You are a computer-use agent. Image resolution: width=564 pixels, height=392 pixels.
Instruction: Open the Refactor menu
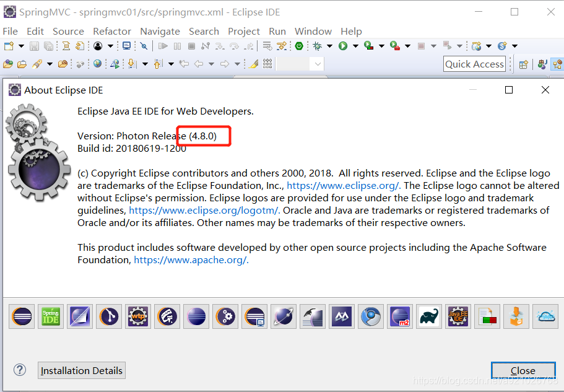pyautogui.click(x=112, y=32)
